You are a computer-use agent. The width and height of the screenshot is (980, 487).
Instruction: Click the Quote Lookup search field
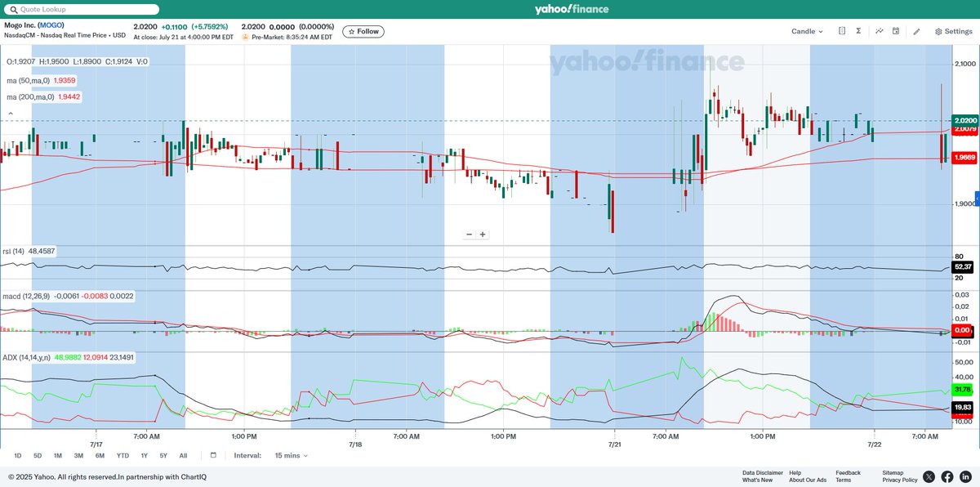(x=83, y=9)
